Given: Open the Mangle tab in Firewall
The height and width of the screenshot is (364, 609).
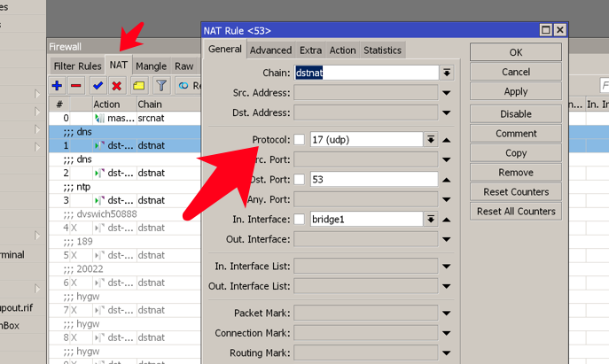Looking at the screenshot, I should pos(151,66).
